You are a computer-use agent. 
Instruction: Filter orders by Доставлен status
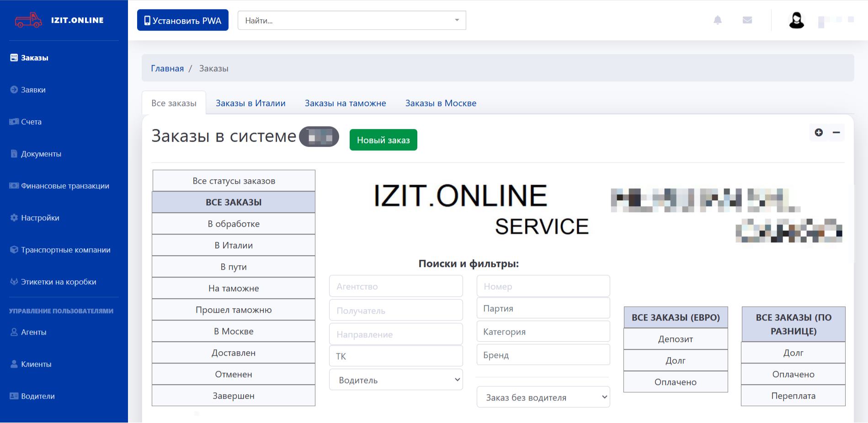(234, 353)
